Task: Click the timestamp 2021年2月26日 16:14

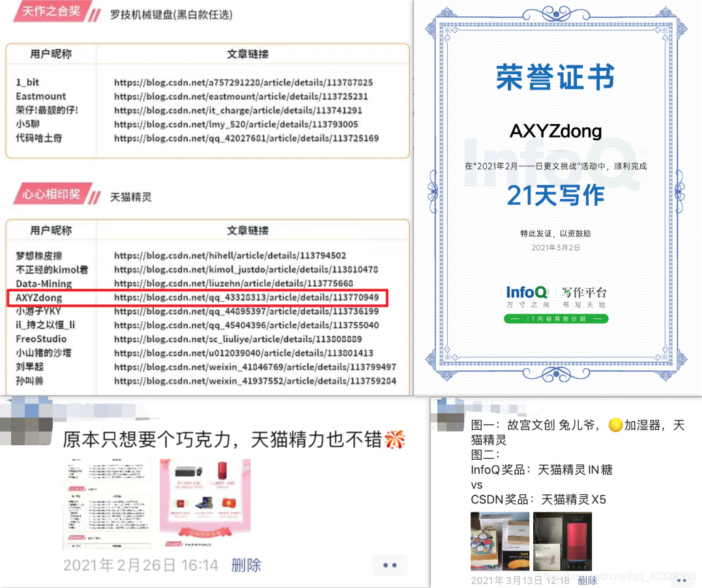Action: pyautogui.click(x=141, y=565)
